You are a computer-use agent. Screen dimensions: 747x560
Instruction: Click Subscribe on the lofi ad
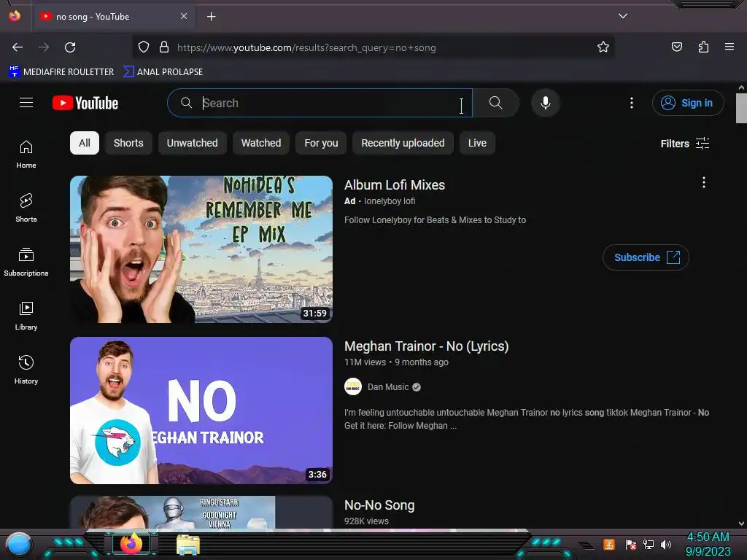tap(646, 257)
